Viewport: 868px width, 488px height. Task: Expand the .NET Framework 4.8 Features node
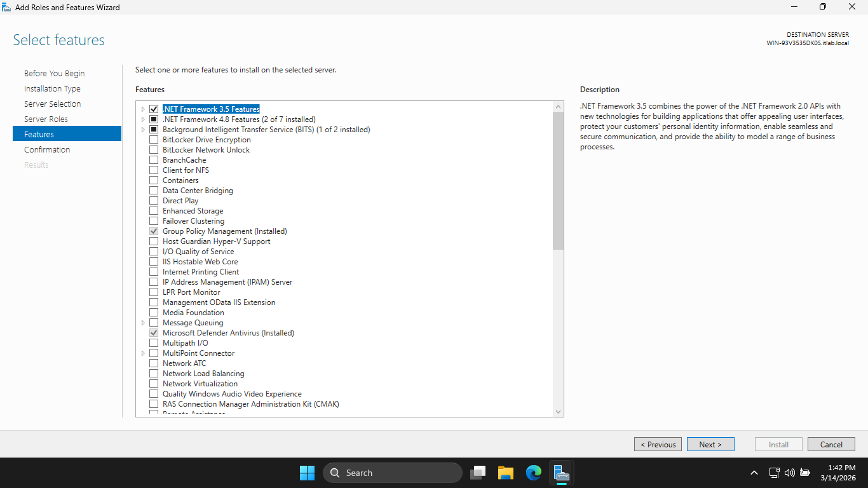click(x=143, y=119)
